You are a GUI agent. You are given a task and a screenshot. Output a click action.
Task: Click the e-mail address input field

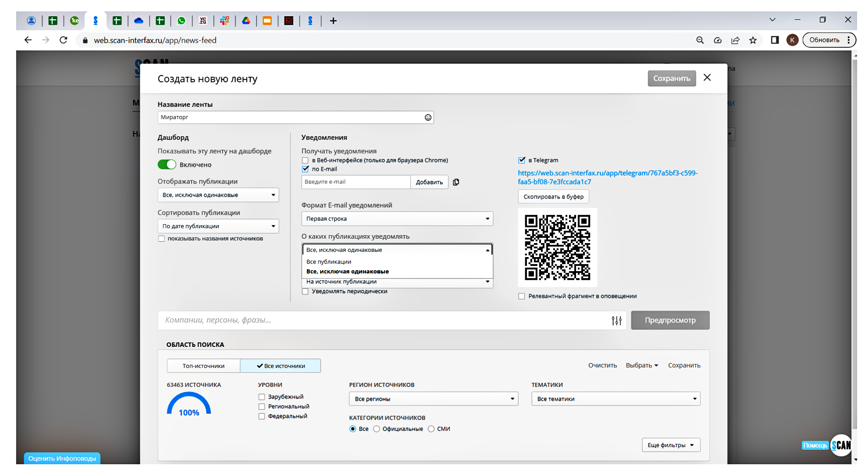(x=356, y=182)
